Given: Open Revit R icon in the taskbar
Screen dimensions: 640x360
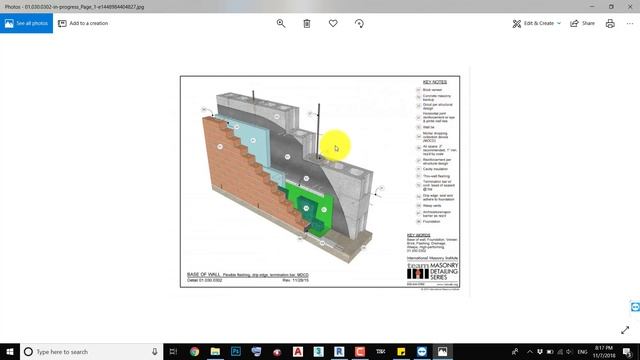Looking at the screenshot, I should [339, 351].
